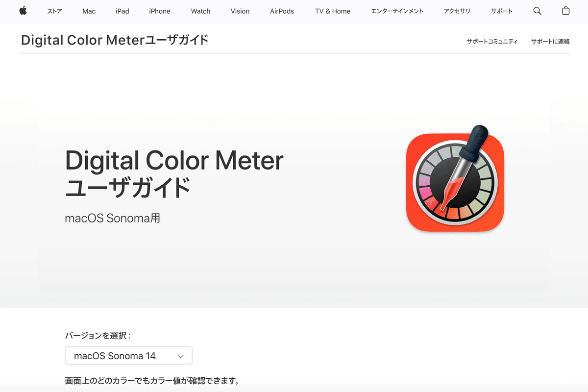Screen dimensions: 588x392
Task: Select iPad in the navigation bar
Action: click(x=122, y=11)
